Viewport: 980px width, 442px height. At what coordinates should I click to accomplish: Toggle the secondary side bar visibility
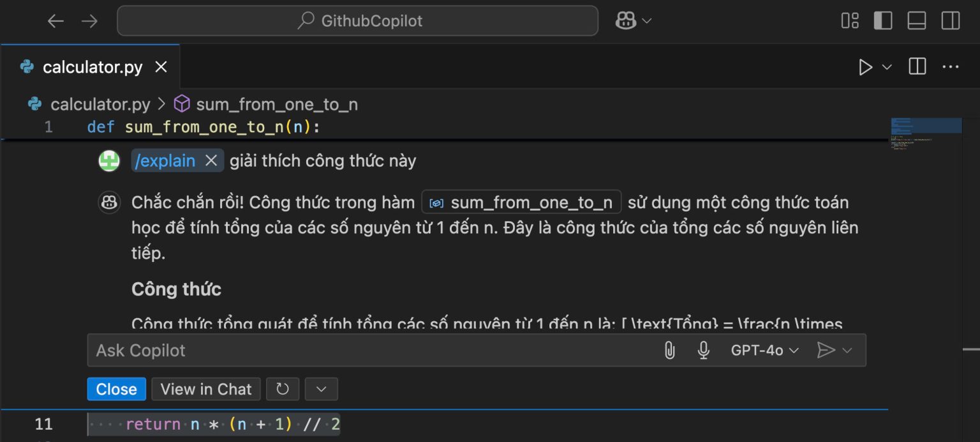[950, 20]
